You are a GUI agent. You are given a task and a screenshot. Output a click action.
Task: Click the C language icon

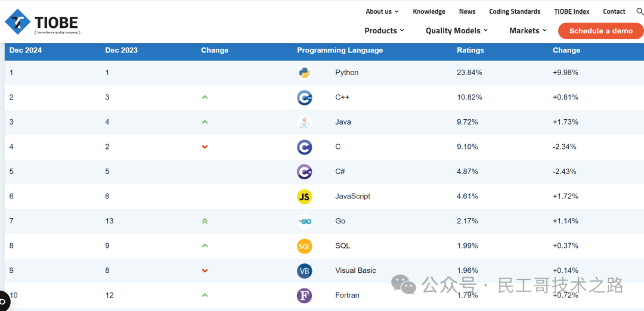pyautogui.click(x=304, y=147)
